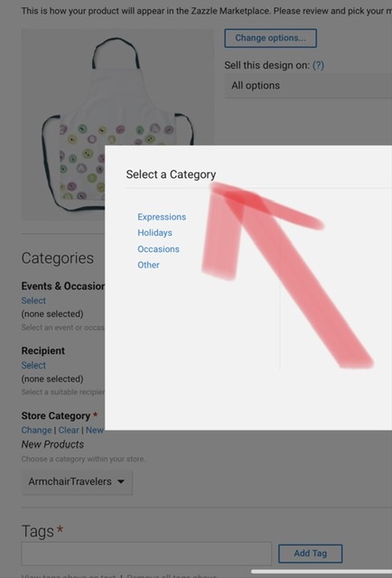Click the apron product preview image
This screenshot has width=392, height=578.
(x=117, y=125)
